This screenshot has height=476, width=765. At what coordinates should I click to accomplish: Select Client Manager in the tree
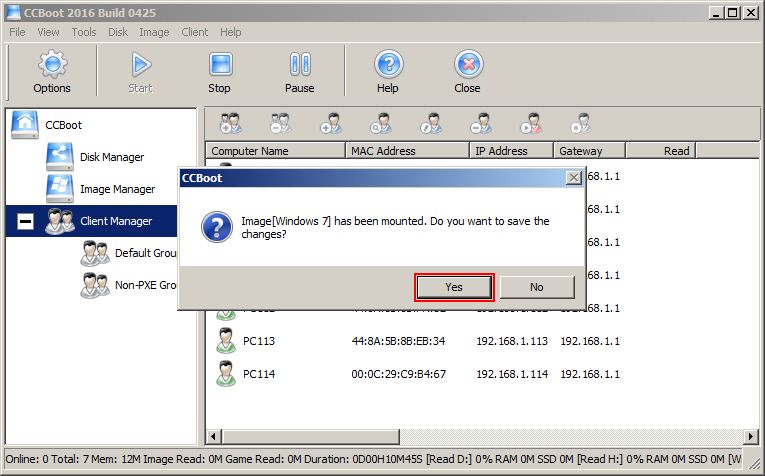116,221
